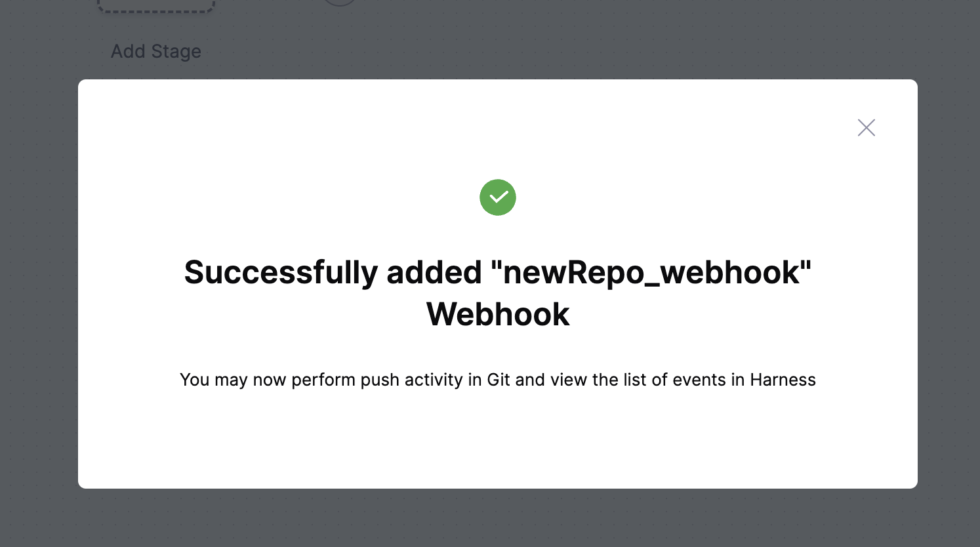
Task: Click the dimmed backdrop left of the dialog
Action: (x=39, y=283)
